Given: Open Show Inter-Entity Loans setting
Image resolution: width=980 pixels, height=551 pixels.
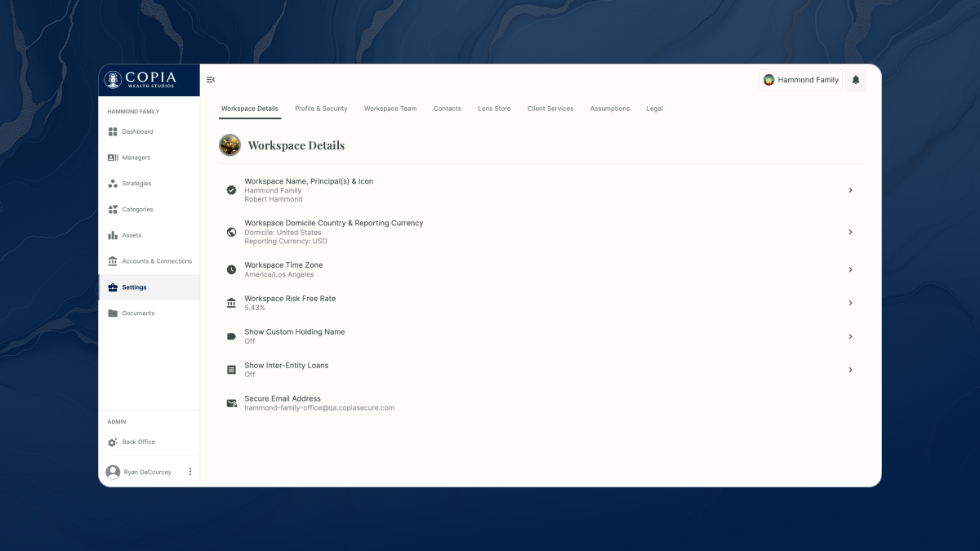Looking at the screenshot, I should pyautogui.click(x=287, y=370).
